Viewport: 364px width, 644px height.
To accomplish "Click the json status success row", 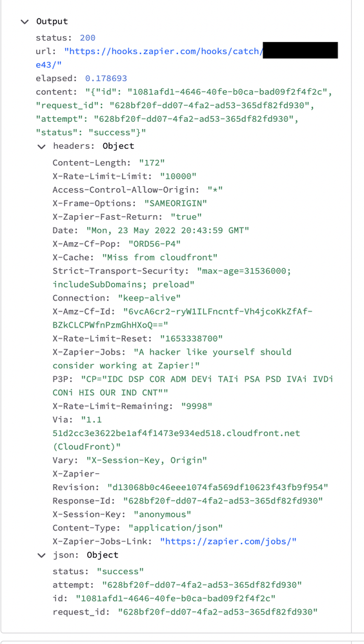I will (98, 571).
